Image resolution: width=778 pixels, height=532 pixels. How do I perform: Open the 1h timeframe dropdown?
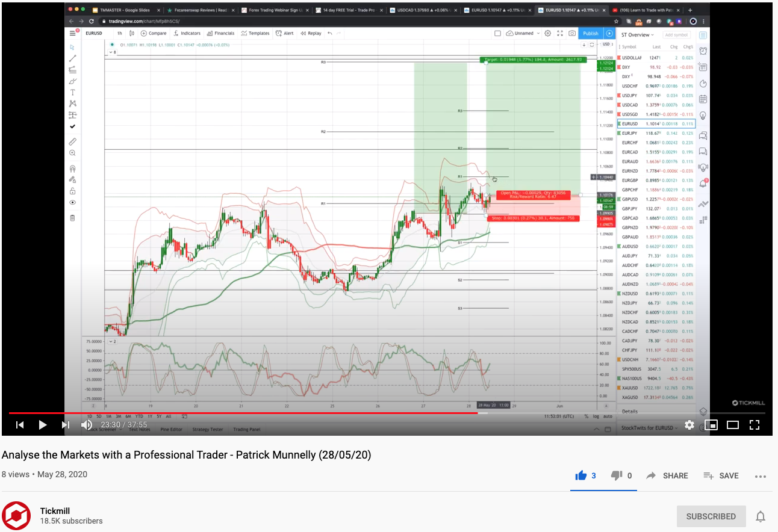click(119, 33)
